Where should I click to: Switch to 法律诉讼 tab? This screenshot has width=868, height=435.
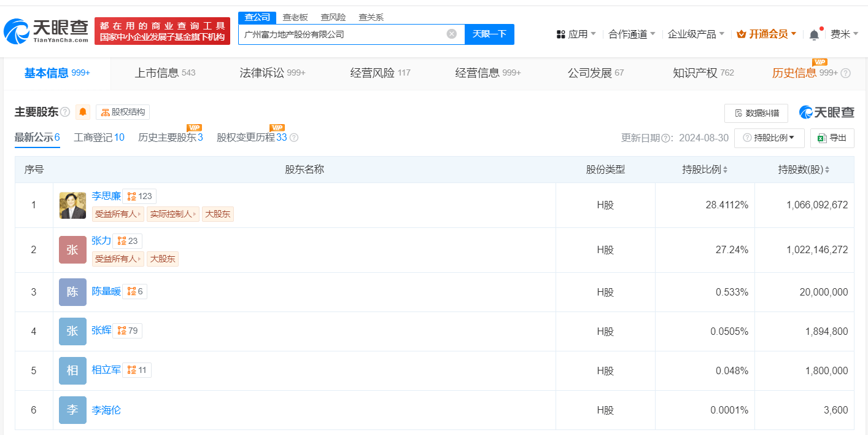point(272,73)
